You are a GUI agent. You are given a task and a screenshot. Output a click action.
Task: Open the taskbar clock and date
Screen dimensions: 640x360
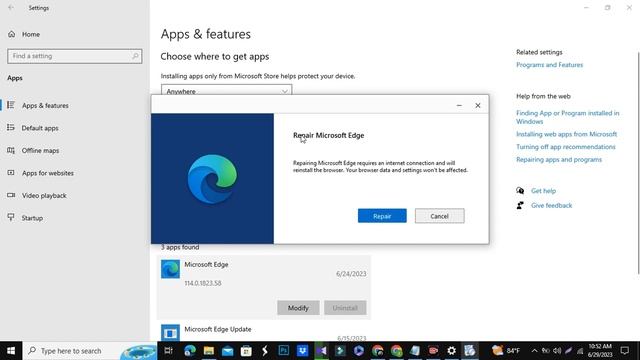[600, 351]
